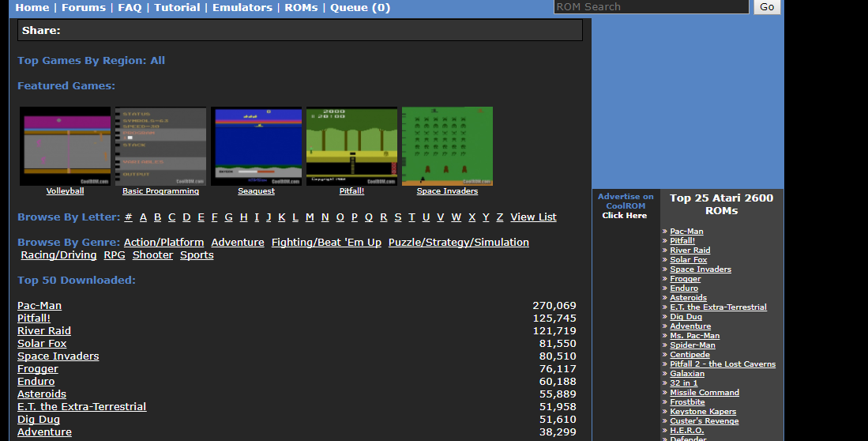Open Centipede in Top 25 sidebar
This screenshot has width=868, height=441.
690,355
